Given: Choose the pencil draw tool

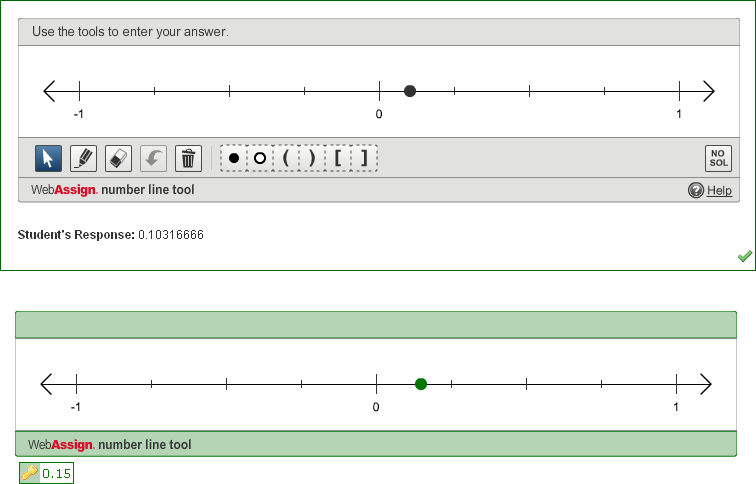Looking at the screenshot, I should coord(84,158).
